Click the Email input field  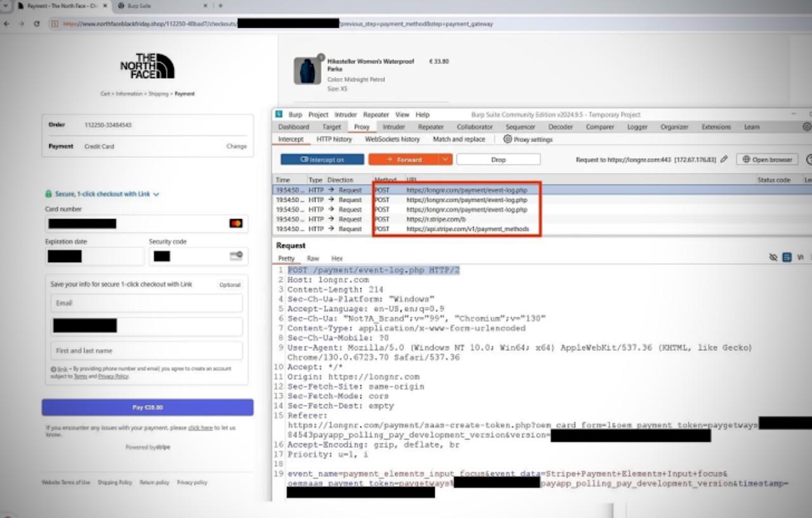pyautogui.click(x=147, y=303)
